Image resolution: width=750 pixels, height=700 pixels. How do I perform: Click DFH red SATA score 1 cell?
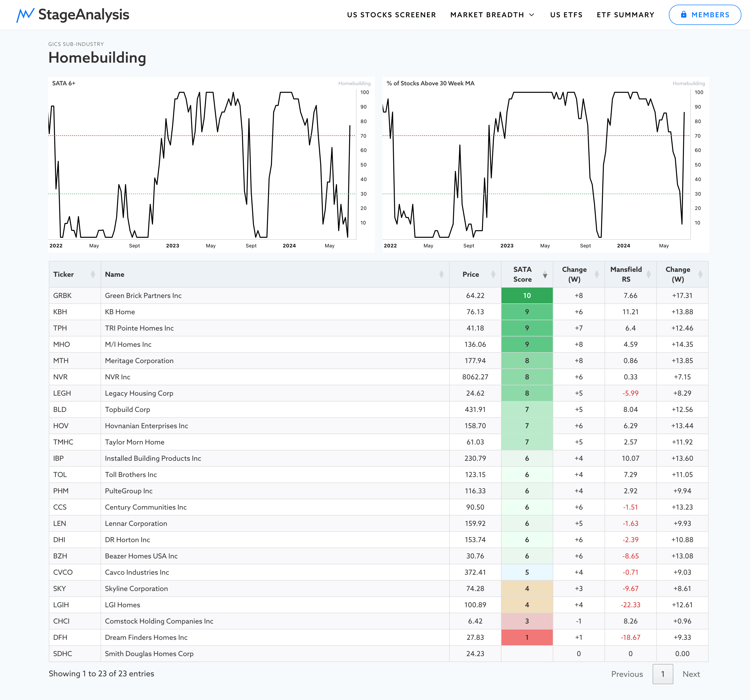pos(527,637)
